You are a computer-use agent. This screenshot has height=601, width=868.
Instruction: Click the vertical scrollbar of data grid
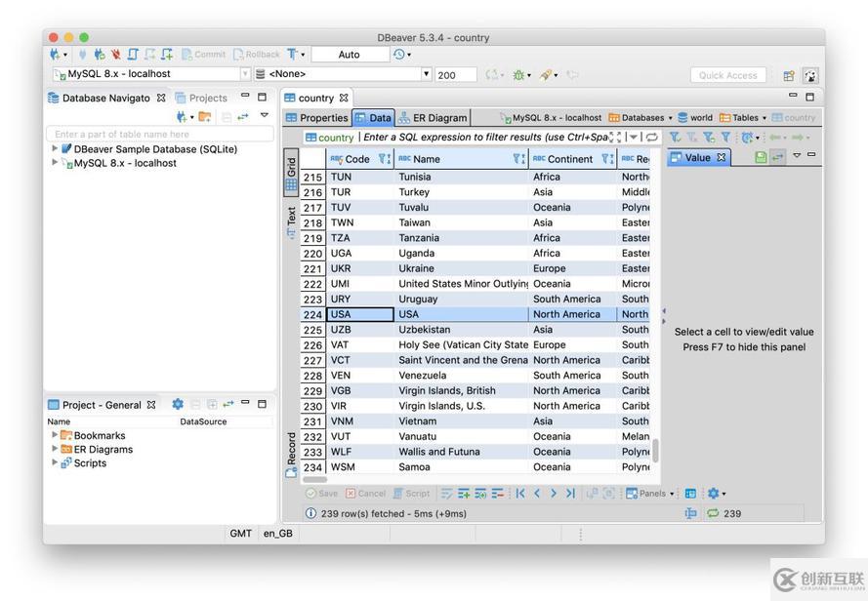[x=655, y=449]
